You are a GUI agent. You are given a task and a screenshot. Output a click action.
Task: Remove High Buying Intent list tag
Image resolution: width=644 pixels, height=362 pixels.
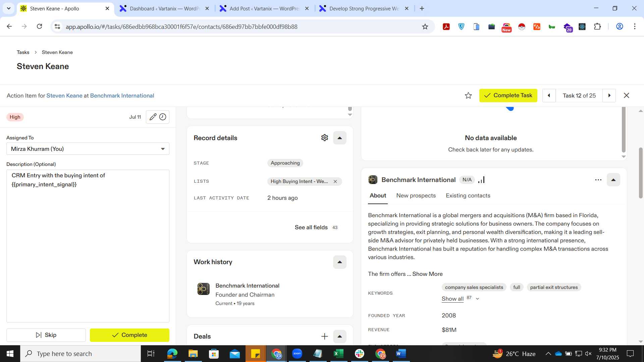335,181
